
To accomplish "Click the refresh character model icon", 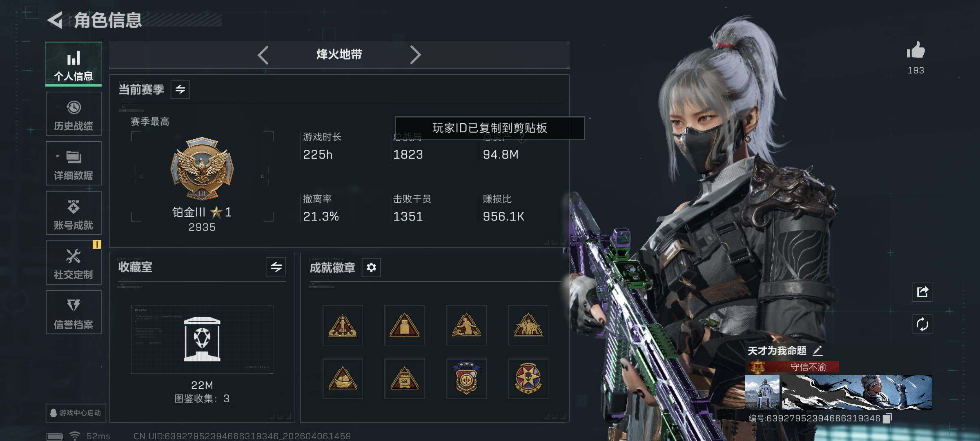I will [x=922, y=325].
